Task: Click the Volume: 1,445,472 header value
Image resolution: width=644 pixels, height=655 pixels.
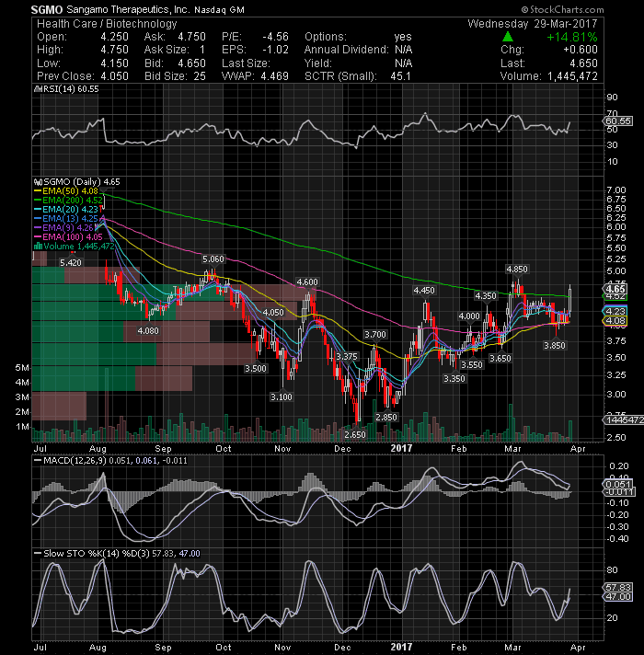Action: [x=548, y=76]
